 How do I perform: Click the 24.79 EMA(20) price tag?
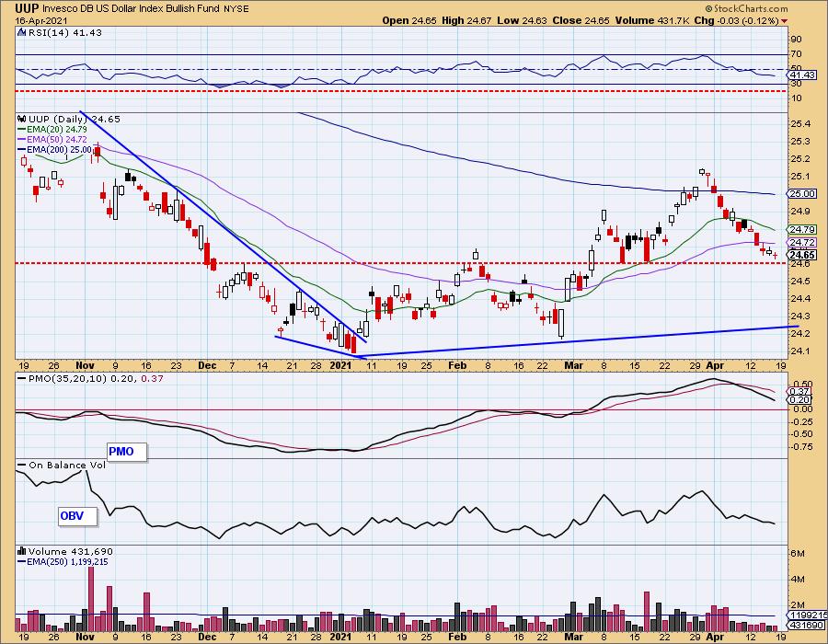tap(802, 230)
